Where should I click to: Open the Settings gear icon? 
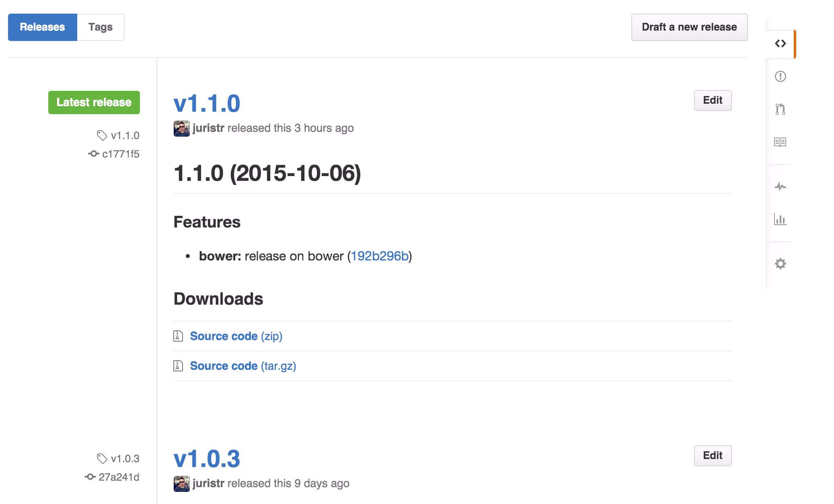coord(780,264)
